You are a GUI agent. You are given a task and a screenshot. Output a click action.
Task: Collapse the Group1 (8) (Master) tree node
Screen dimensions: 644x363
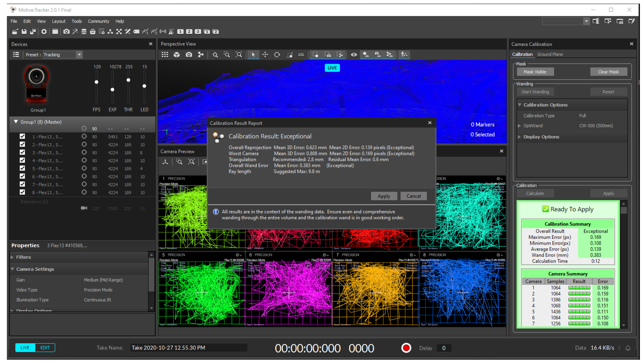[16, 122]
